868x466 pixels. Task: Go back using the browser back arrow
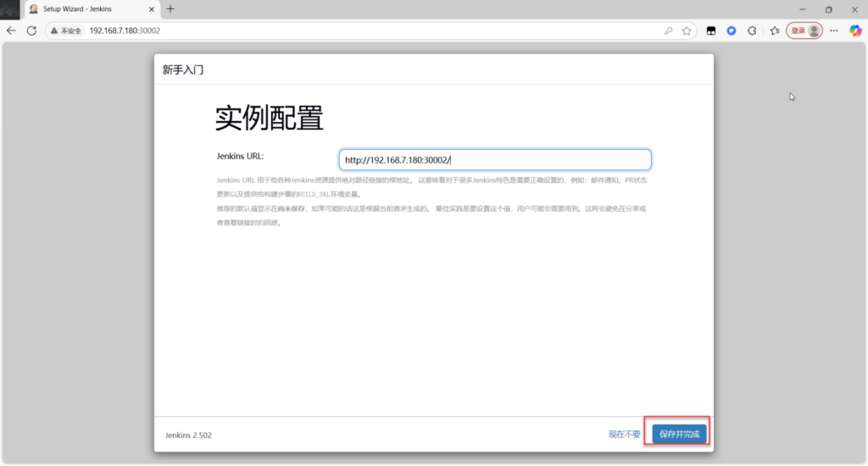coord(11,31)
